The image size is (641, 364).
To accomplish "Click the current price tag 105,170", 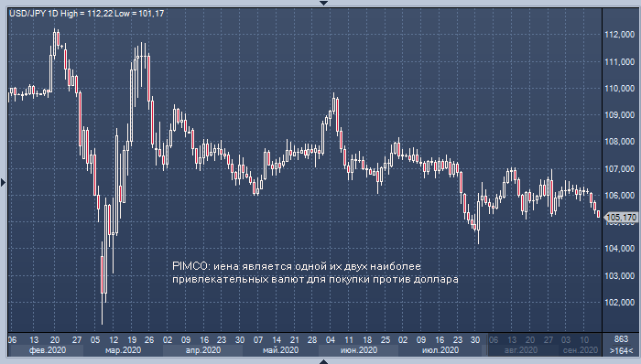I will pyautogui.click(x=622, y=217).
